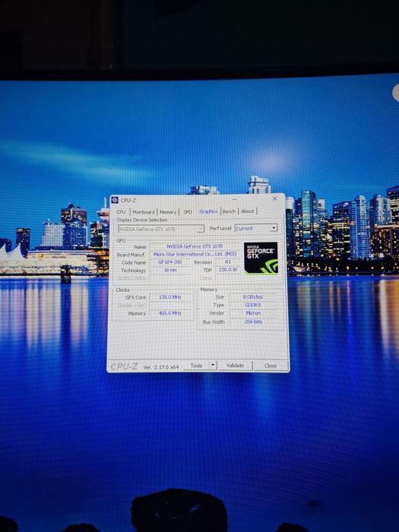Click the GeForce GTX logo image

tap(261, 258)
